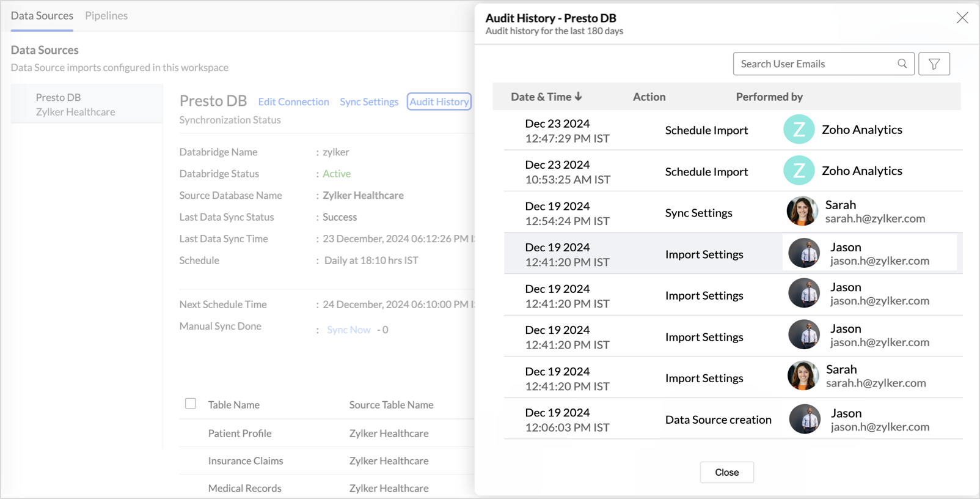Click the Daily at 18:10 hrs IST schedule value
This screenshot has width=980, height=499.
click(x=371, y=261)
